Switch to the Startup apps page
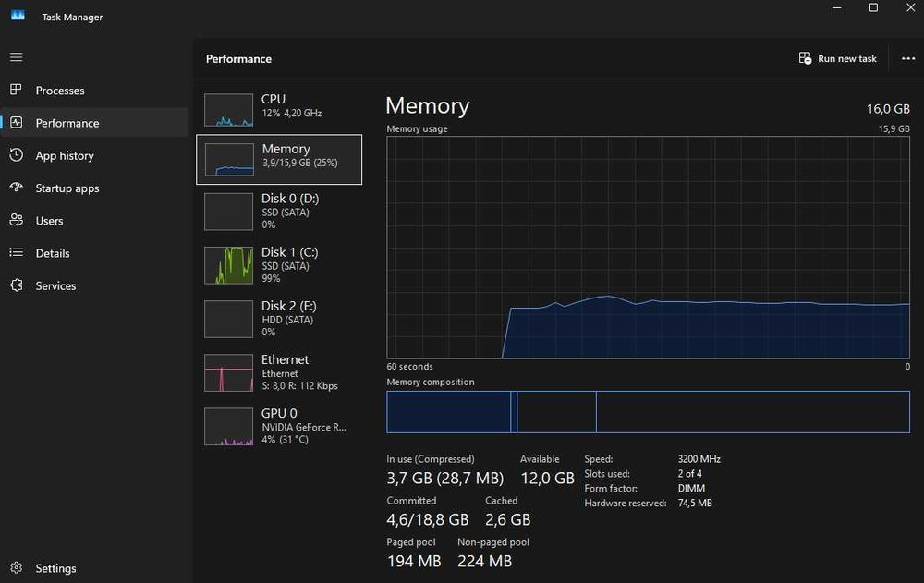Screen dimensions: 924x583 94,188
